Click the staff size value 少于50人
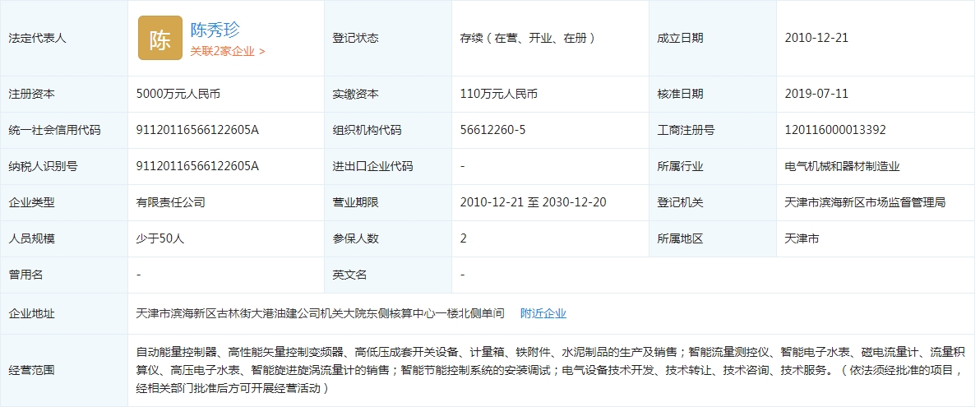The height and width of the screenshot is (407, 980). 160,238
